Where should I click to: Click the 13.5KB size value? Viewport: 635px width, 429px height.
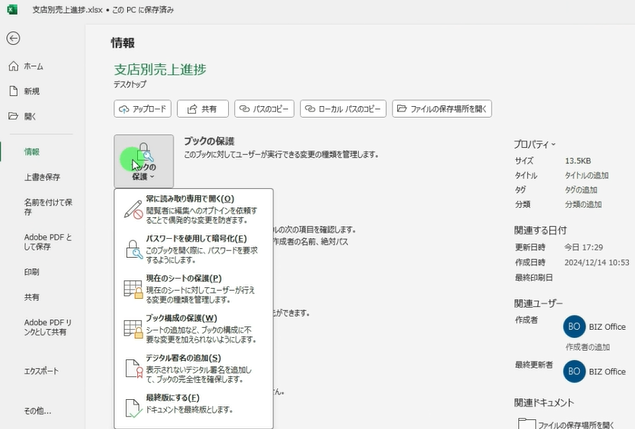click(x=578, y=161)
